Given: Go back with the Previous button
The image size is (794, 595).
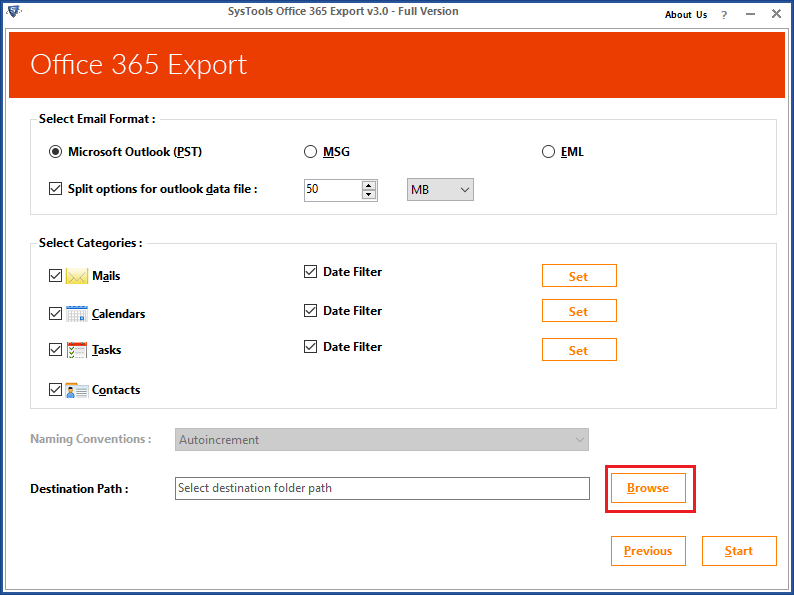Looking at the screenshot, I should (x=648, y=551).
